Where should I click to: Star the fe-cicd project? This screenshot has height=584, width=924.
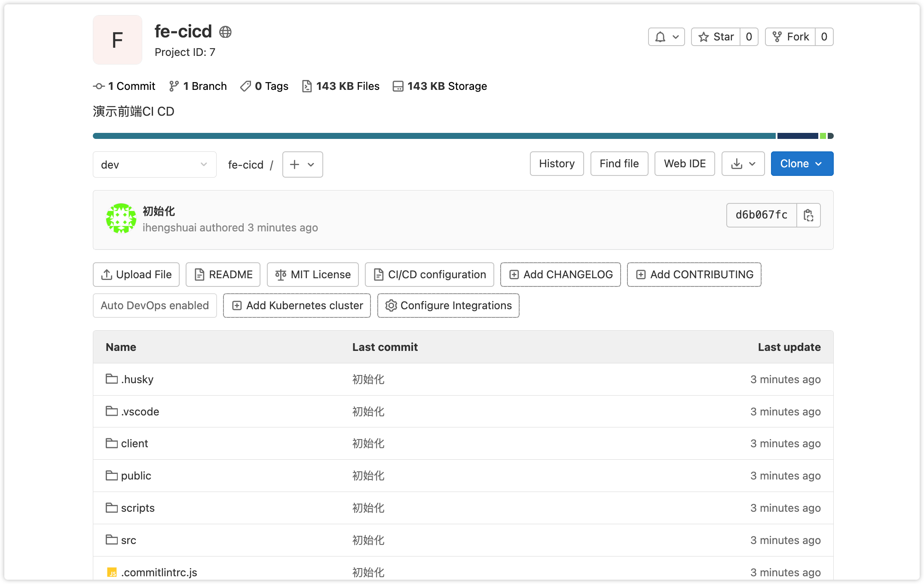(x=716, y=37)
